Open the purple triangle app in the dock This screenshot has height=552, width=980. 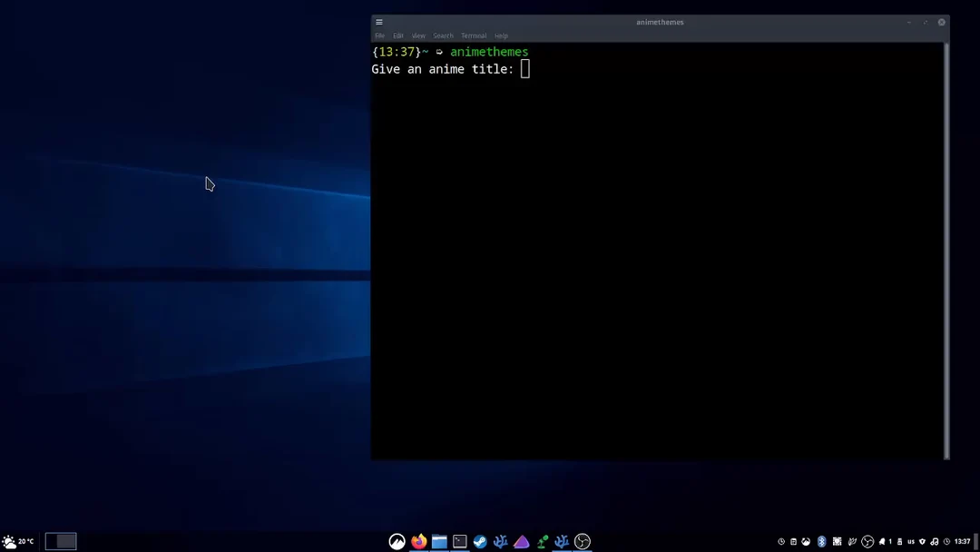521,541
